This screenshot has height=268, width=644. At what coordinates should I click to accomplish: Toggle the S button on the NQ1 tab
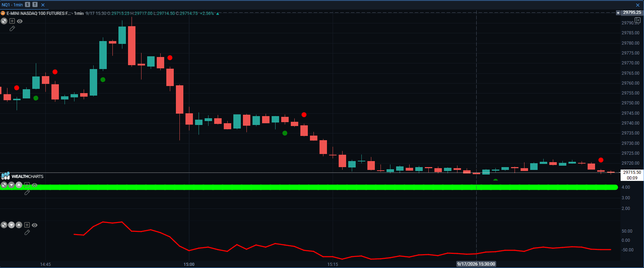click(28, 5)
